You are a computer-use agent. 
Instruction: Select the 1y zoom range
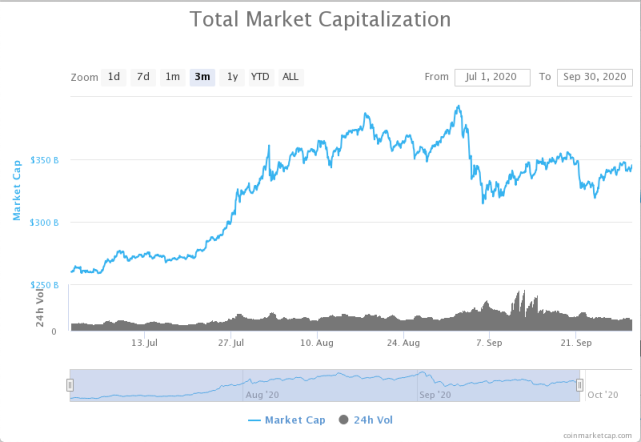pyautogui.click(x=232, y=77)
